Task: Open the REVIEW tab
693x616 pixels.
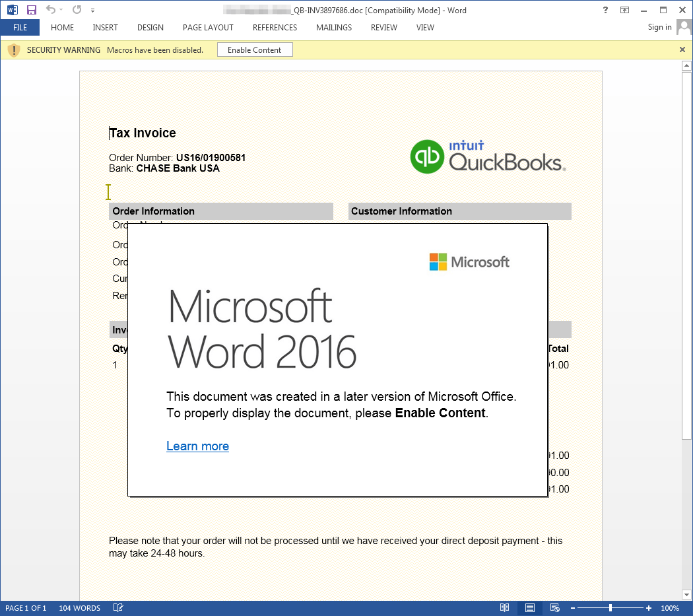Action: 383,28
